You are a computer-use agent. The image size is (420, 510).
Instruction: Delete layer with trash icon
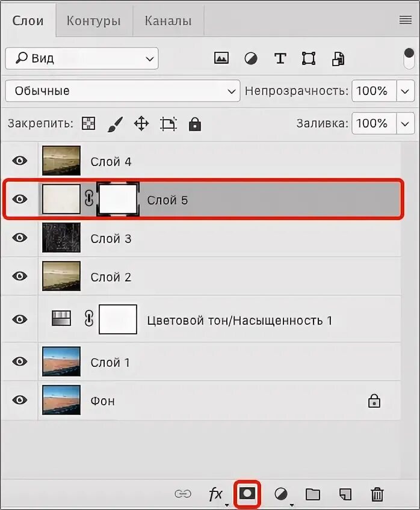pos(377,494)
